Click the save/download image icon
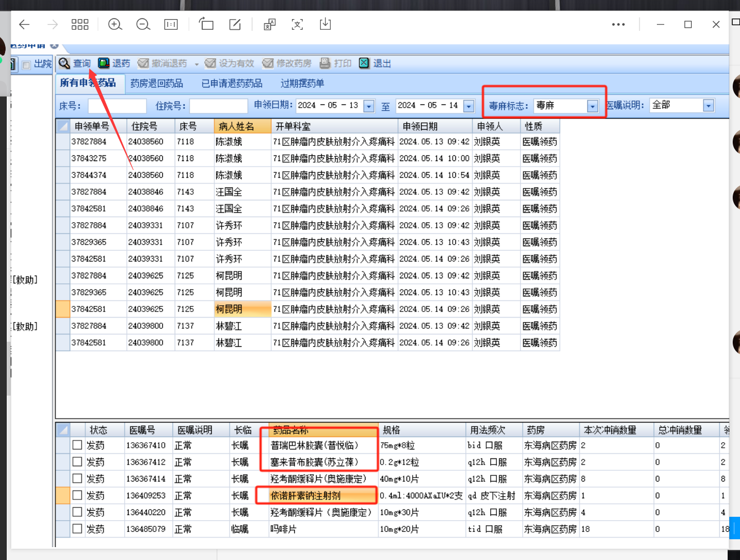Viewport: 740px width, 560px height. click(x=325, y=24)
